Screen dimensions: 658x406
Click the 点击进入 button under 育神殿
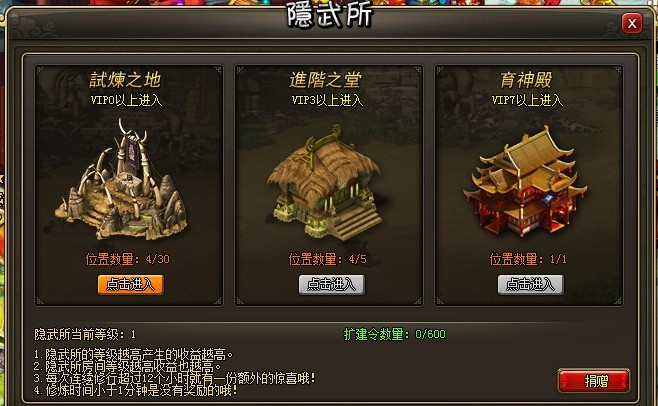pos(530,285)
